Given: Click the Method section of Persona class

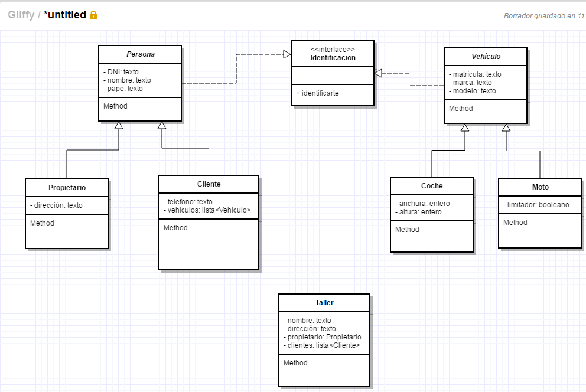Looking at the screenshot, I should 140,109.
